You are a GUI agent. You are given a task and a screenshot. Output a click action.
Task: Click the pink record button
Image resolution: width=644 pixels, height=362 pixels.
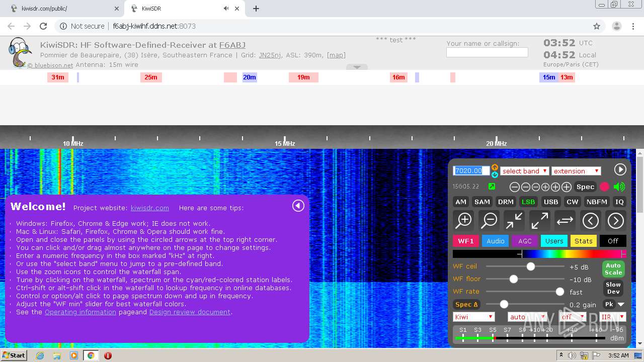click(604, 187)
